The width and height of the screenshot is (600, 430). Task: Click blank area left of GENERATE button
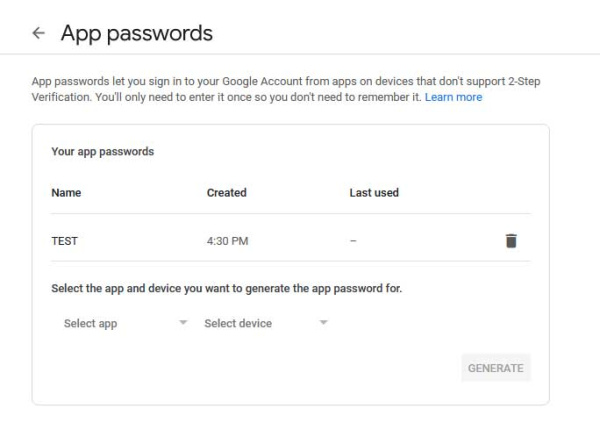(x=253, y=368)
